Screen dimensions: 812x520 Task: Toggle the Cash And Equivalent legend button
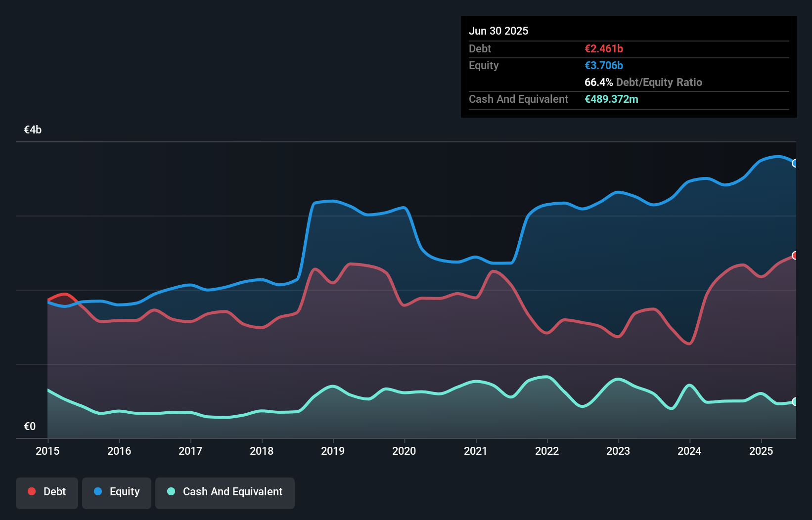pos(225,493)
